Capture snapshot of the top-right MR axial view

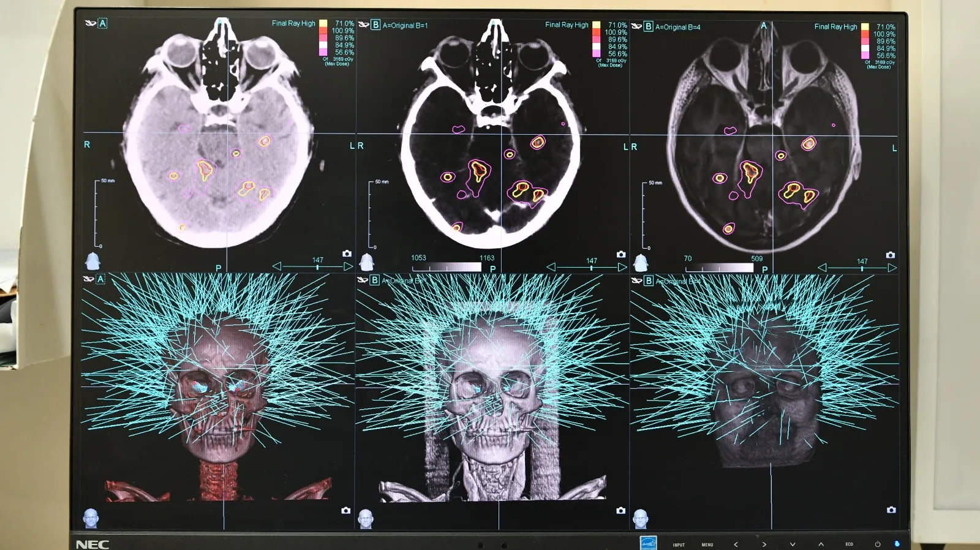[x=890, y=255]
